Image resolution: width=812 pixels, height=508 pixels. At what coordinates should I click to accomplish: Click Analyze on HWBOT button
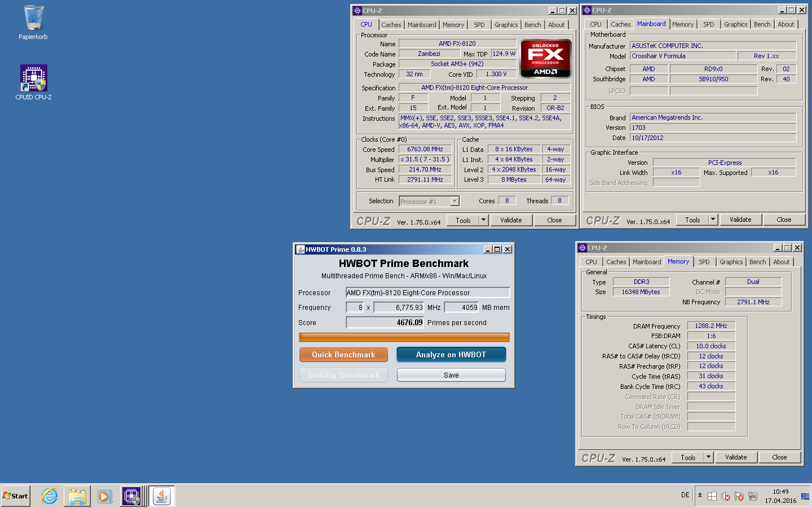click(x=451, y=354)
